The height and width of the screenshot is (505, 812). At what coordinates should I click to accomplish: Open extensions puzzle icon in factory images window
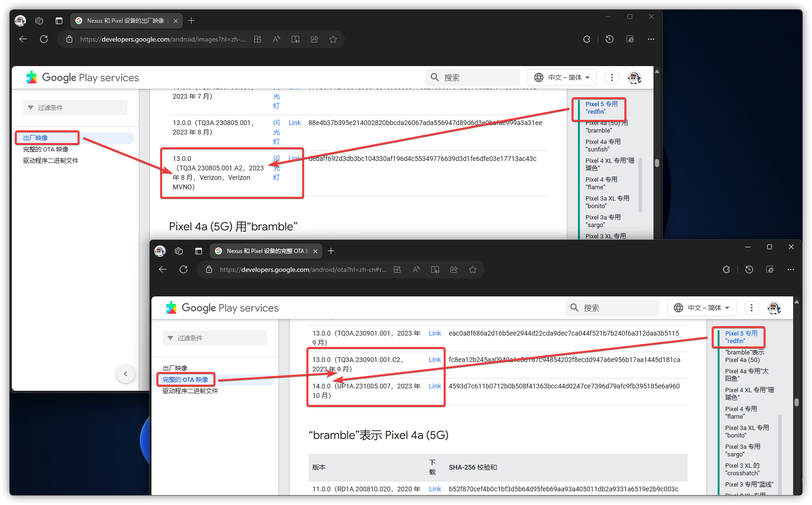(586, 39)
